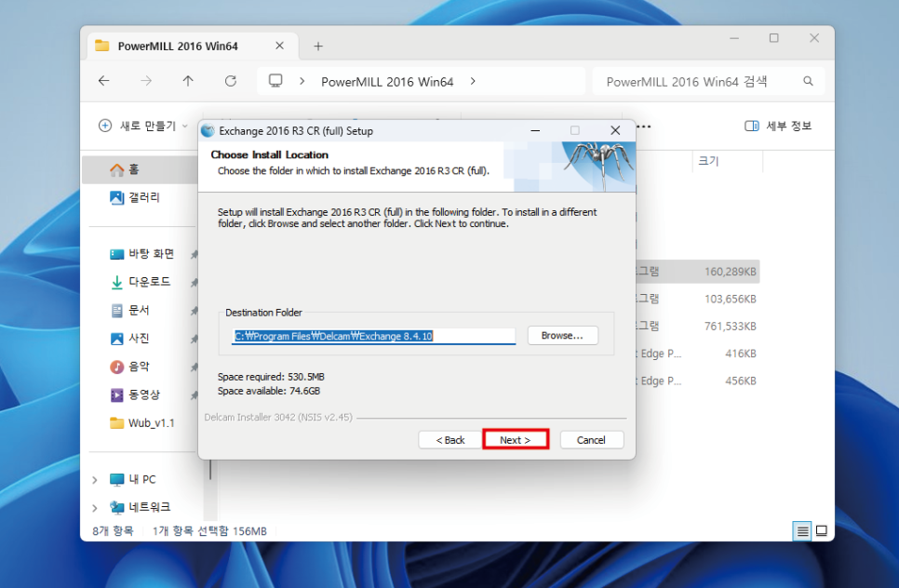The image size is (899, 588).
Task: Open 홈 in the sidebar
Action: point(141,169)
